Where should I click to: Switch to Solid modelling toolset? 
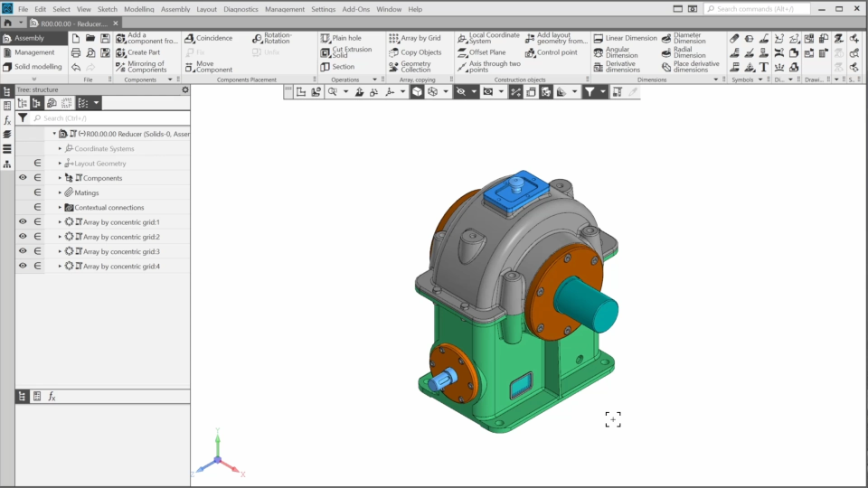point(32,67)
